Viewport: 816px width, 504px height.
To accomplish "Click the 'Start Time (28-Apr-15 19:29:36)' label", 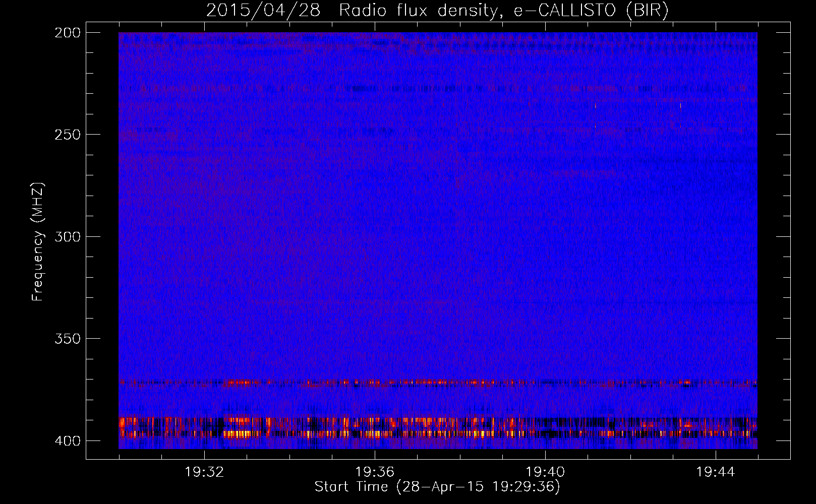I will [x=437, y=487].
